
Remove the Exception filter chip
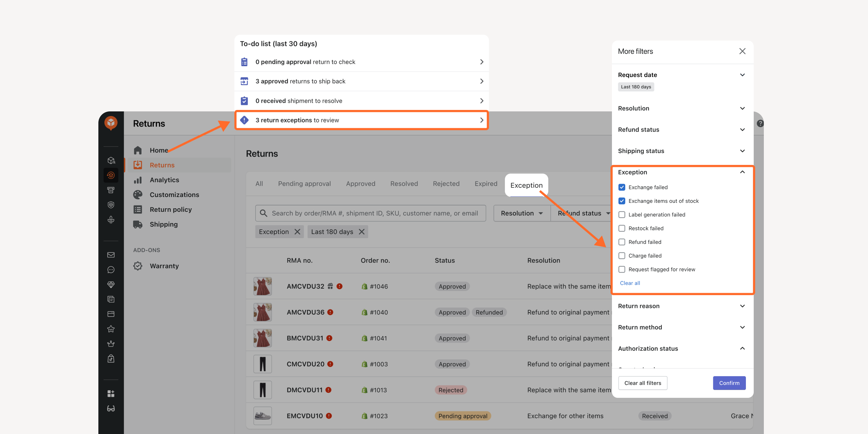pos(297,232)
